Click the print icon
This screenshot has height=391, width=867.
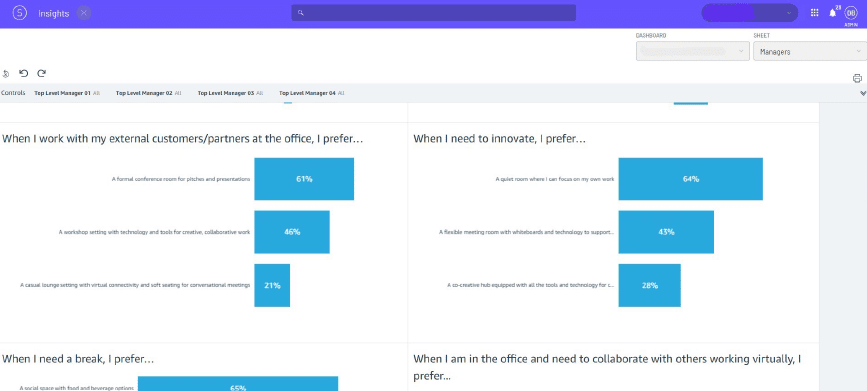pyautogui.click(x=857, y=78)
